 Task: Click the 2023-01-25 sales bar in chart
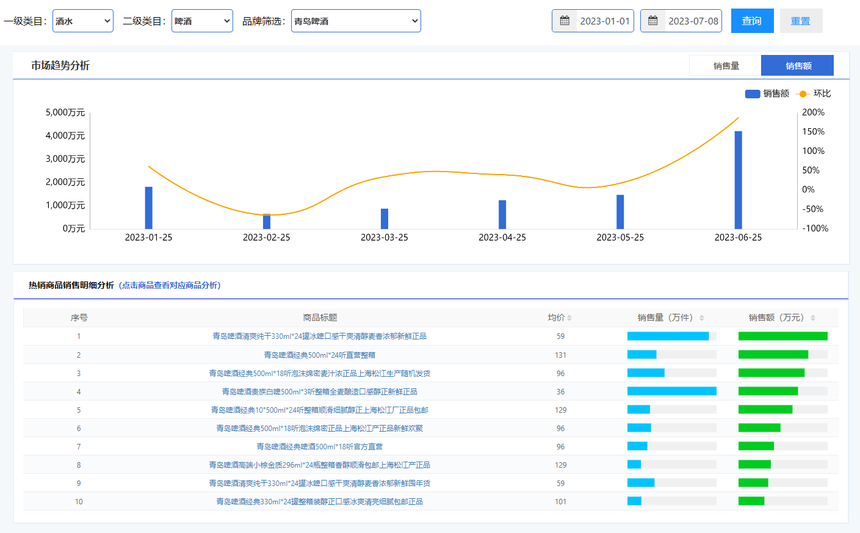tap(149, 208)
